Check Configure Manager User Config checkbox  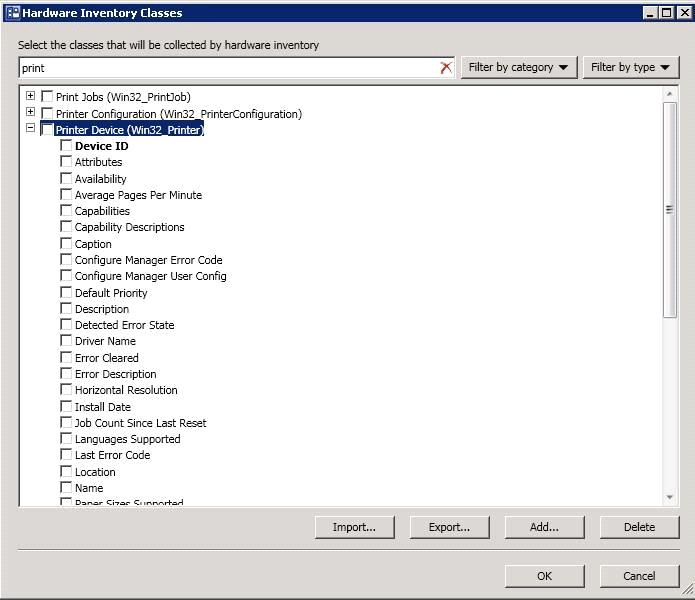66,275
